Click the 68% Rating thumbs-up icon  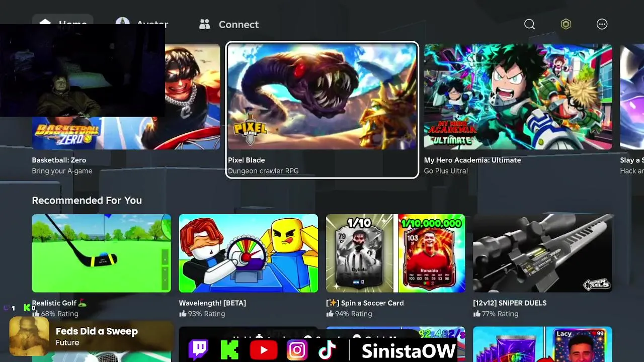[36, 314]
